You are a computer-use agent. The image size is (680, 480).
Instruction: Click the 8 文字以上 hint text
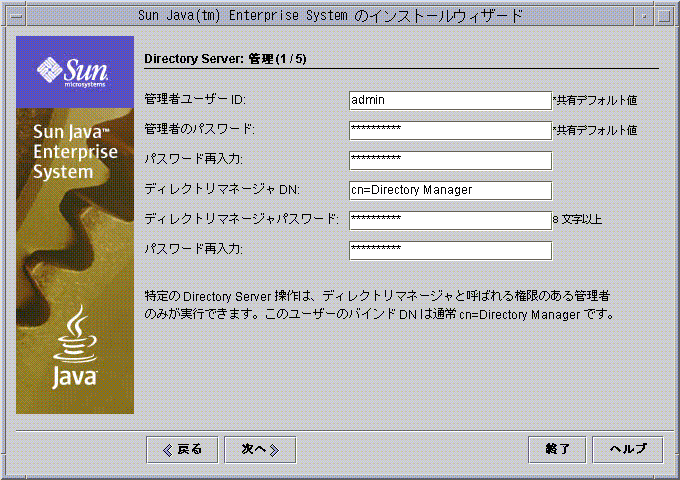(x=577, y=220)
